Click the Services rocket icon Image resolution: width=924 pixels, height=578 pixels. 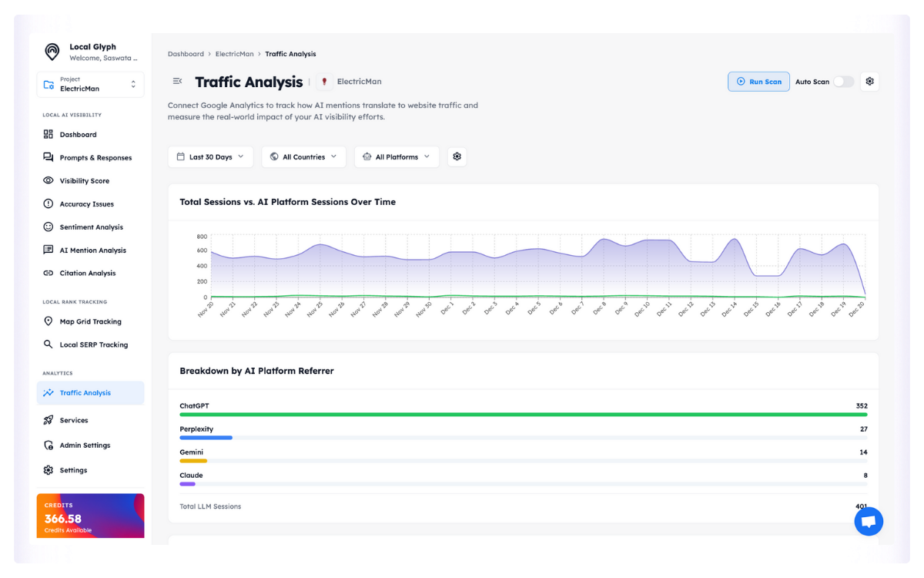coord(49,421)
